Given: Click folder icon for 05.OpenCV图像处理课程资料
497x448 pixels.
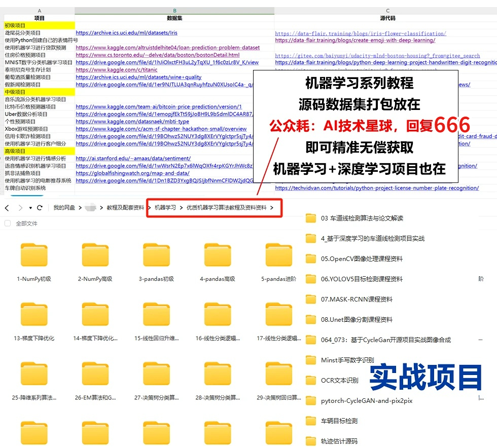Looking at the screenshot, I should coord(310,258).
